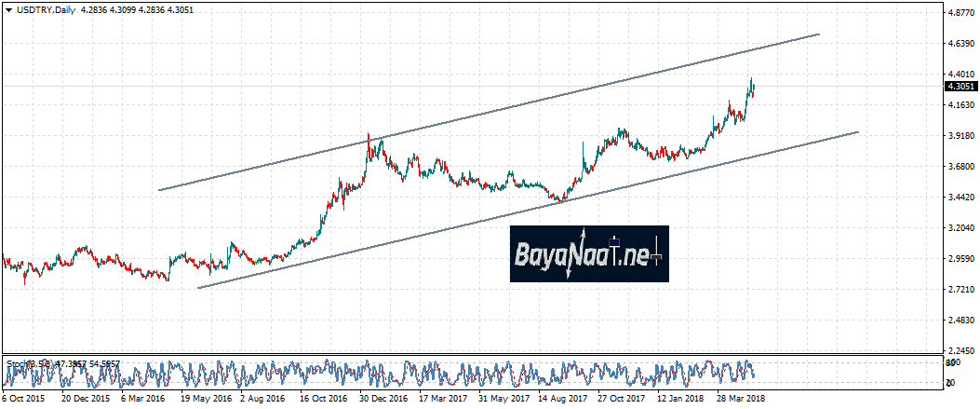Click the Stoch indicator label
Image resolution: width=980 pixels, height=409 pixels.
[x=17, y=361]
